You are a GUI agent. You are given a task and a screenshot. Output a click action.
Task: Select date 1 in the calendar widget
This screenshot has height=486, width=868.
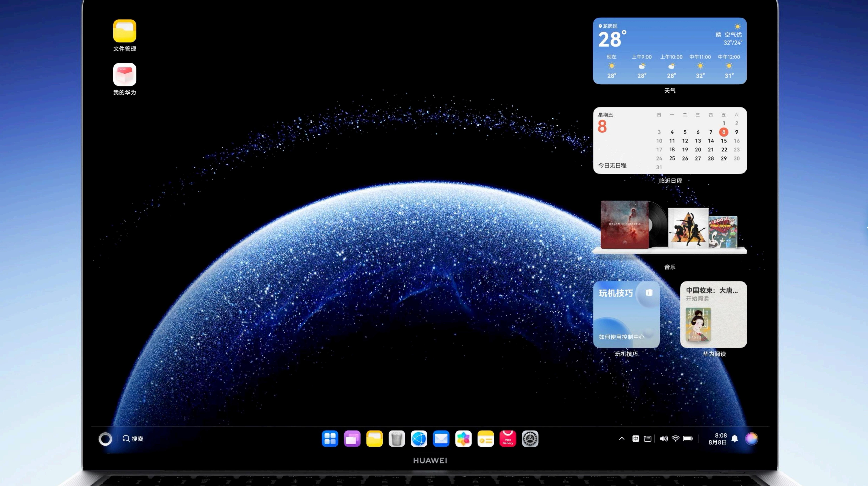(723, 123)
